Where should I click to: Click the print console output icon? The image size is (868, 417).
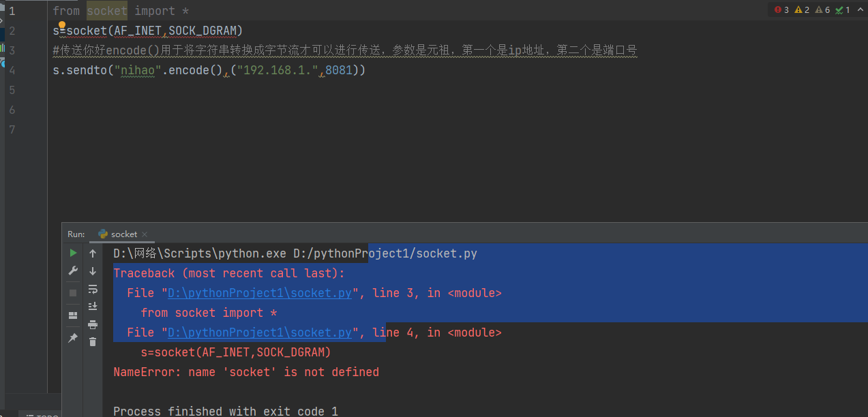pyautogui.click(x=93, y=324)
